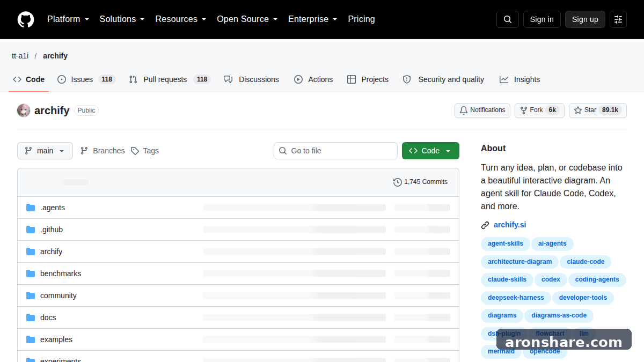Screen dimensions: 644x362
Task: Click the archify repository avatar image
Action: coord(24,110)
